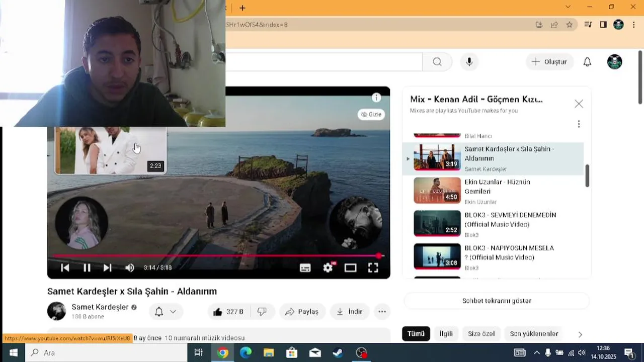Like the video with the thumbs up button

[228, 312]
